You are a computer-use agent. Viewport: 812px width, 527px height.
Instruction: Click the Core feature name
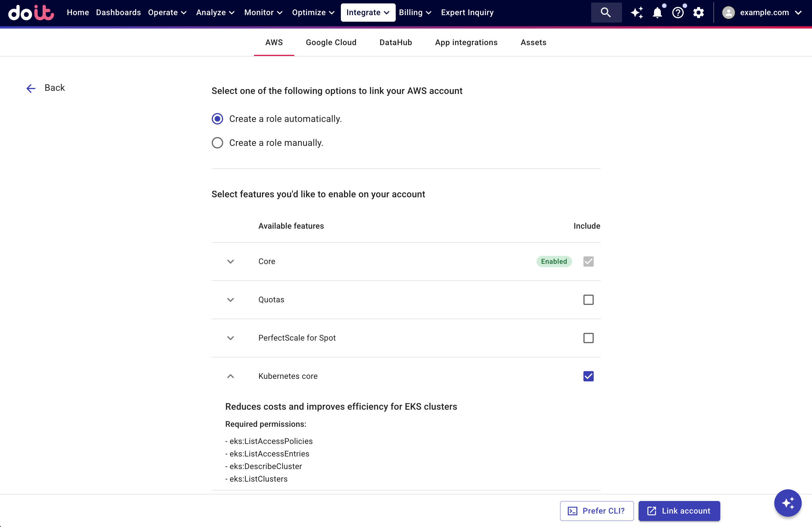pos(267,262)
